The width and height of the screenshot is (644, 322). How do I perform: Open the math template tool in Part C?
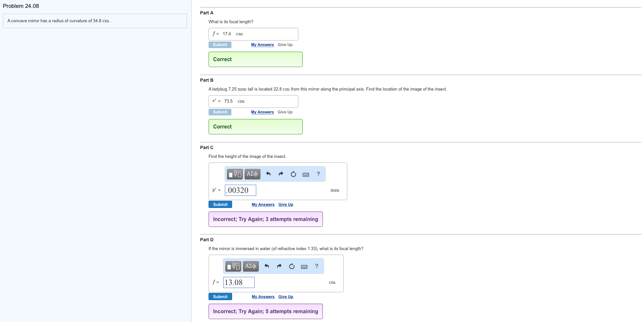[x=235, y=174]
